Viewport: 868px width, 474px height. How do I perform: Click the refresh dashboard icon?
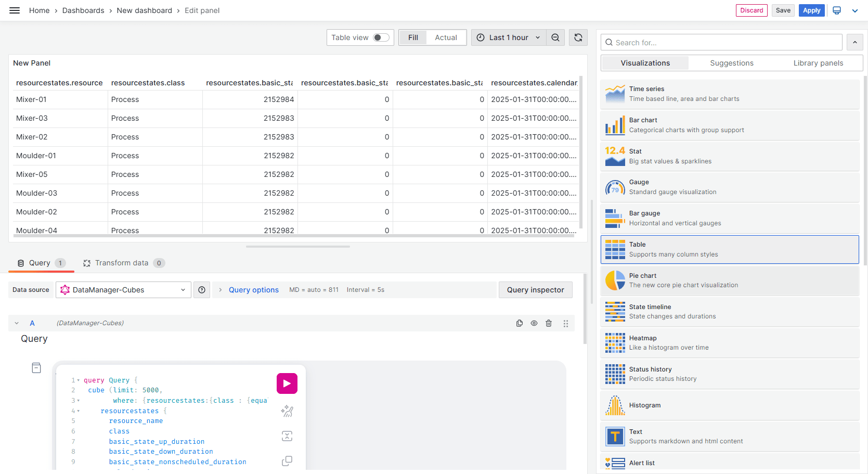578,37
